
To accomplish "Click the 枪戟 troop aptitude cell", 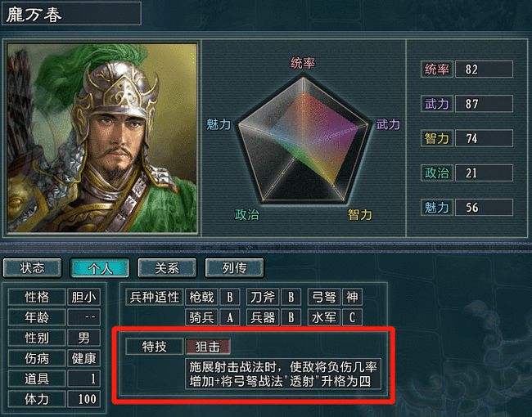I will point(201,298).
